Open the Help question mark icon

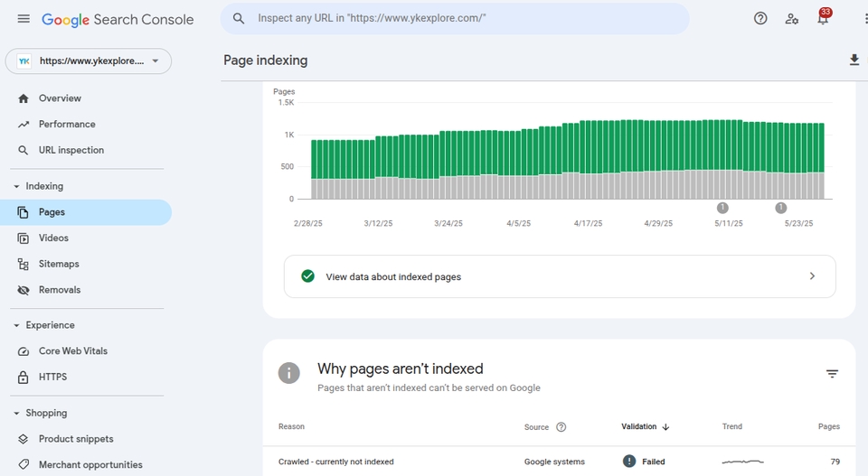760,19
